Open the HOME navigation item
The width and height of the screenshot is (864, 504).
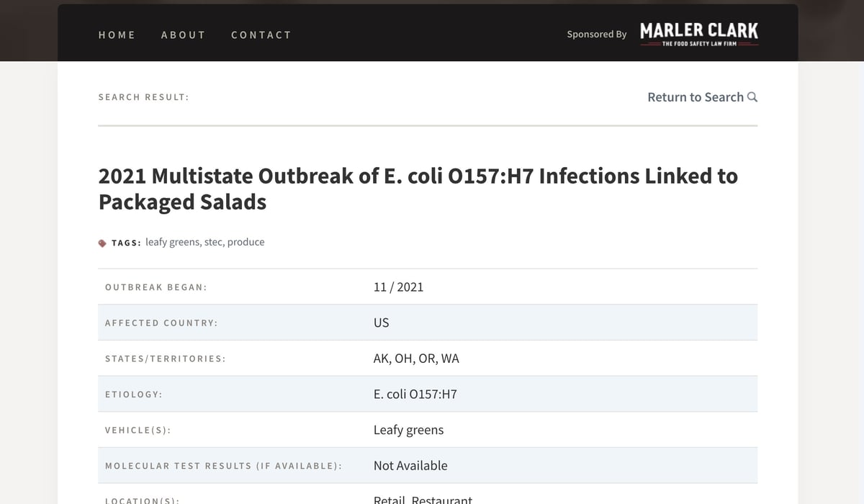click(117, 35)
